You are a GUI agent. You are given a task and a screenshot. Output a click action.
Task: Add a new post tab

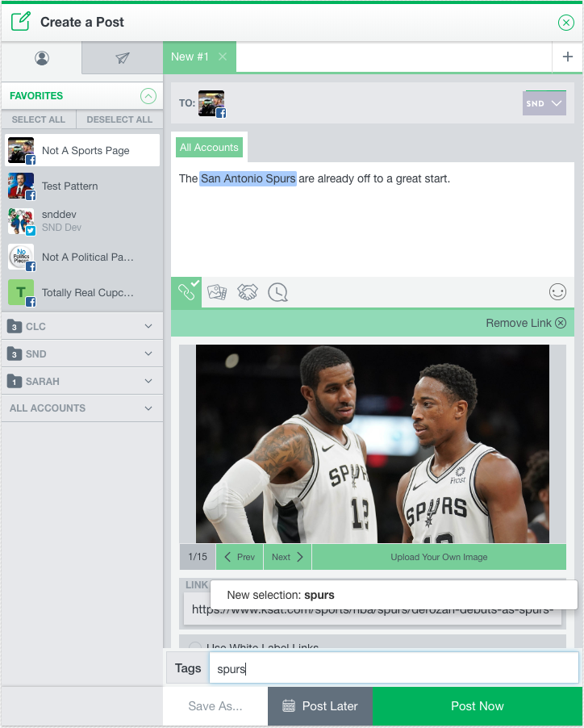(x=567, y=56)
